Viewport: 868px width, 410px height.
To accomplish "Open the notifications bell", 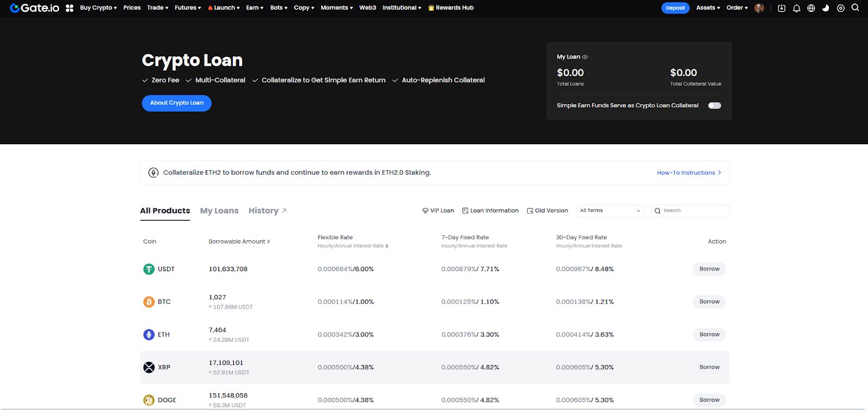I will [x=796, y=8].
